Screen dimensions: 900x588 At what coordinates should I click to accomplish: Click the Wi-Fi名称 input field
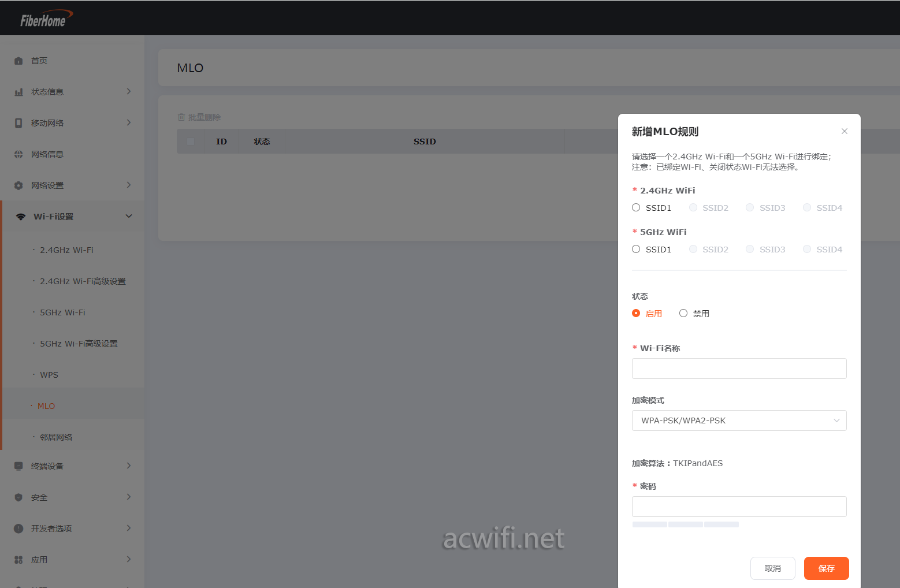(x=739, y=369)
